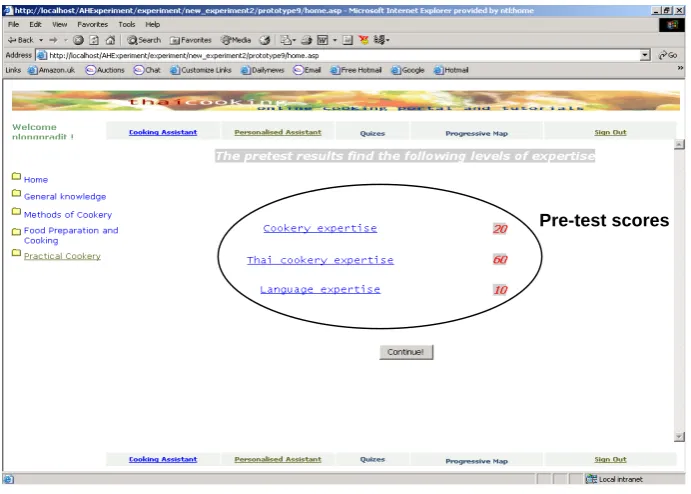Open Methods of Cookery in the sidebar
The width and height of the screenshot is (691, 494).
[x=68, y=215]
